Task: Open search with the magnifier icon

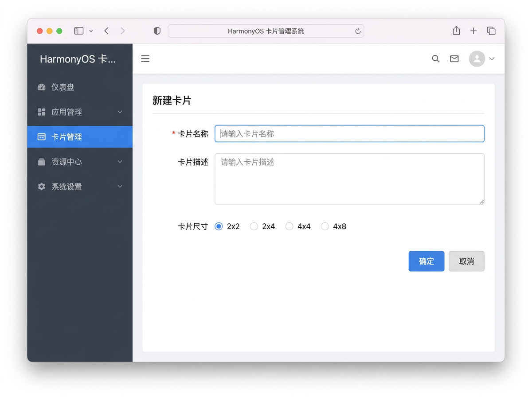Action: pos(436,58)
